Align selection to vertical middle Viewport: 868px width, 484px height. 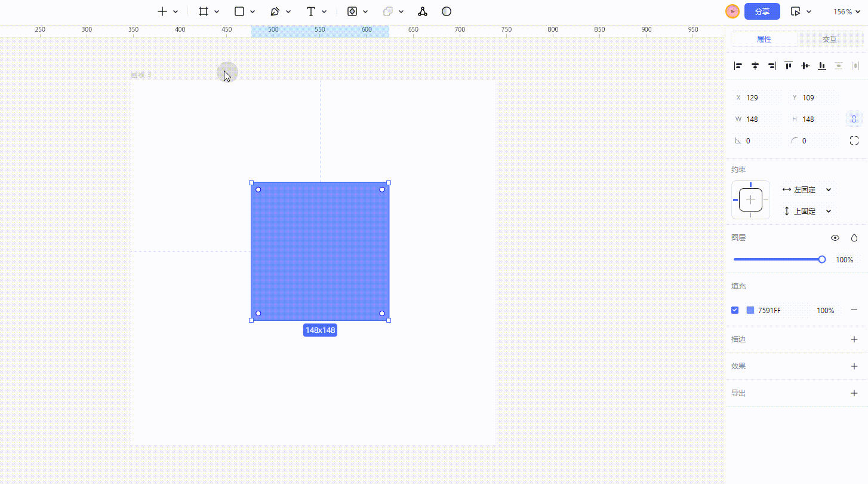[x=805, y=66]
